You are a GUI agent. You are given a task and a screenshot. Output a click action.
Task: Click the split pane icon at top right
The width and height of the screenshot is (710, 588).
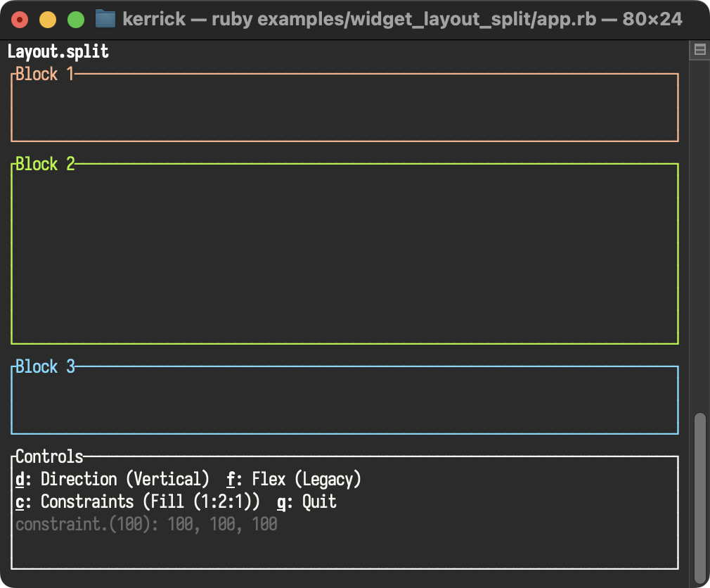pos(699,50)
